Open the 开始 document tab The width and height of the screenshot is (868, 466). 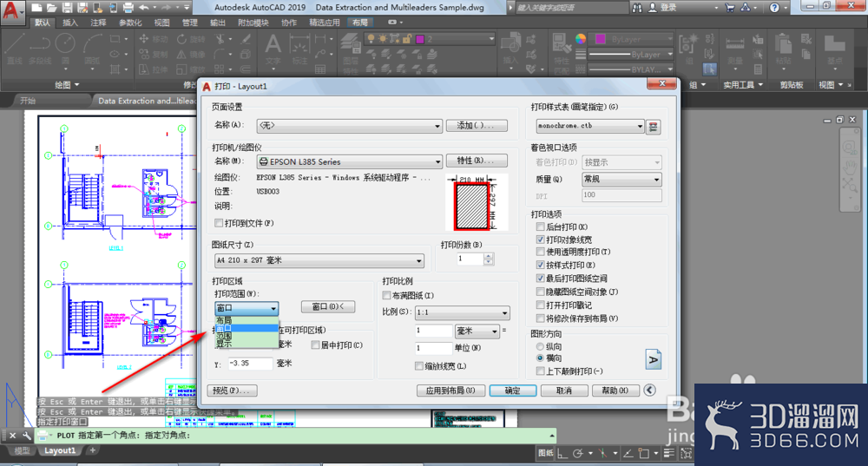point(28,101)
